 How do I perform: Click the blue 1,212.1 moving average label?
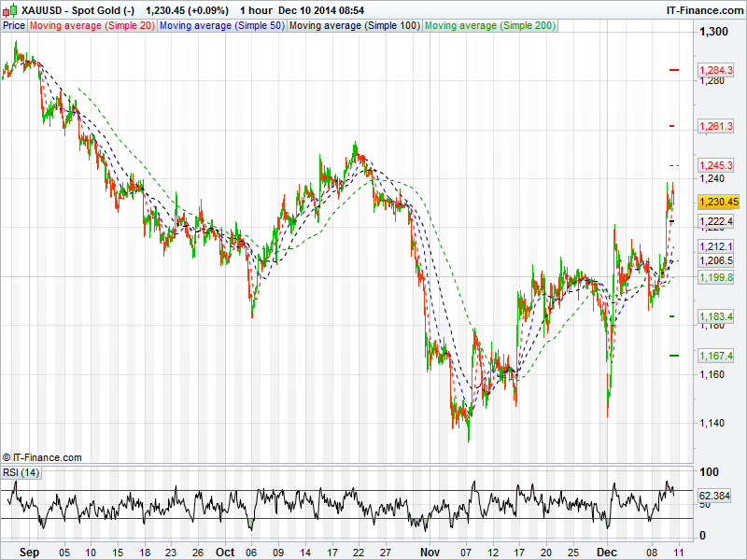pyautogui.click(x=718, y=246)
